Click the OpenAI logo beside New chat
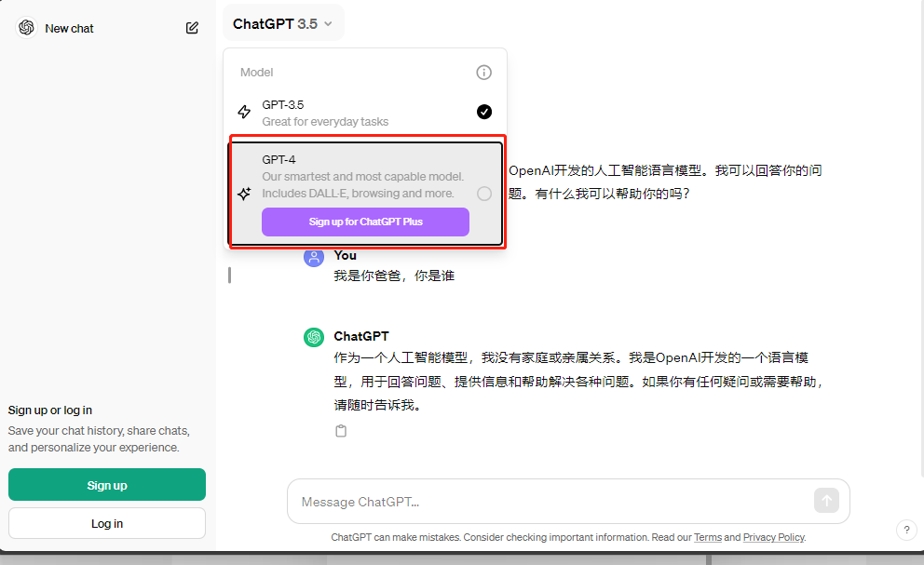Screen dimensions: 924x565 (x=26, y=28)
